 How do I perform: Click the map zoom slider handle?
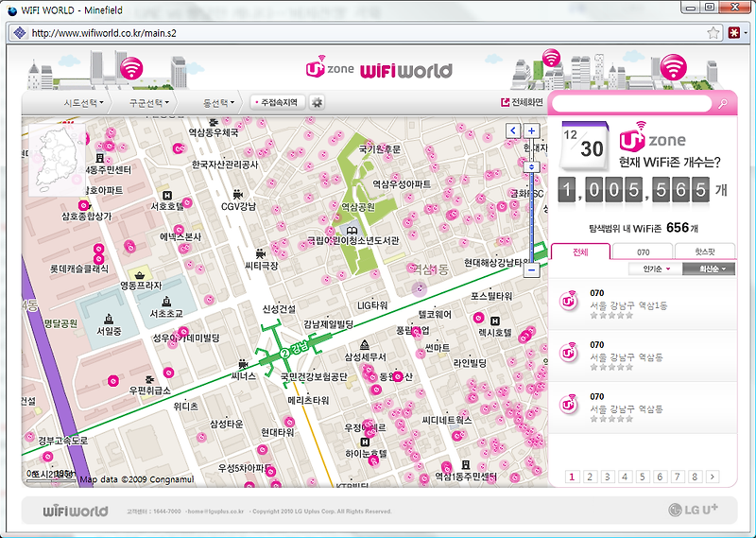tap(531, 167)
